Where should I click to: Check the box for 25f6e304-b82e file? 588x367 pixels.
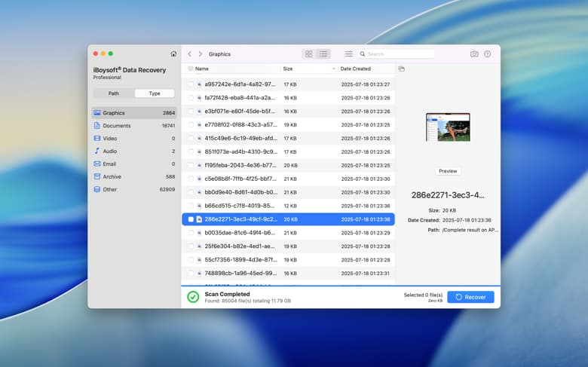pyautogui.click(x=191, y=246)
